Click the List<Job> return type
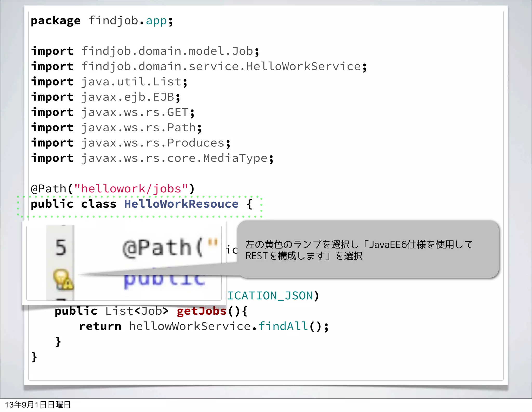Screen dimensions: 532x412 [137, 311]
